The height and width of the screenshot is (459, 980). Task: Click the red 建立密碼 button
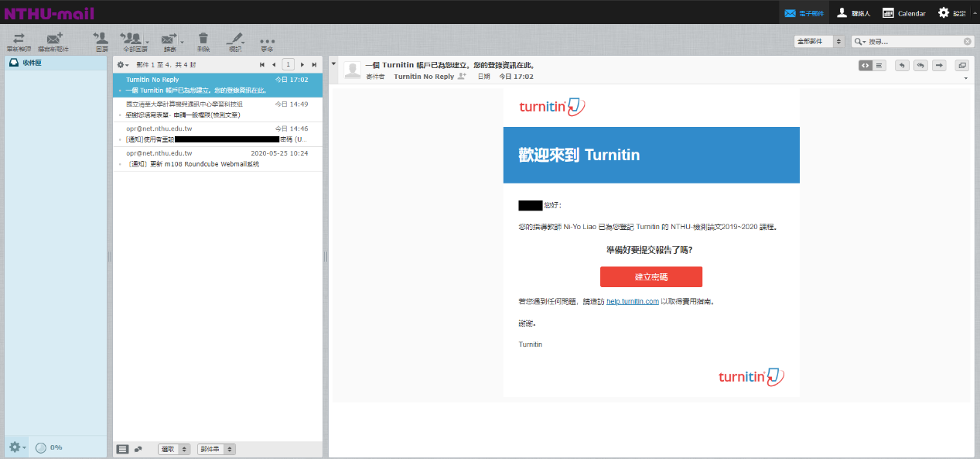pyautogui.click(x=651, y=277)
